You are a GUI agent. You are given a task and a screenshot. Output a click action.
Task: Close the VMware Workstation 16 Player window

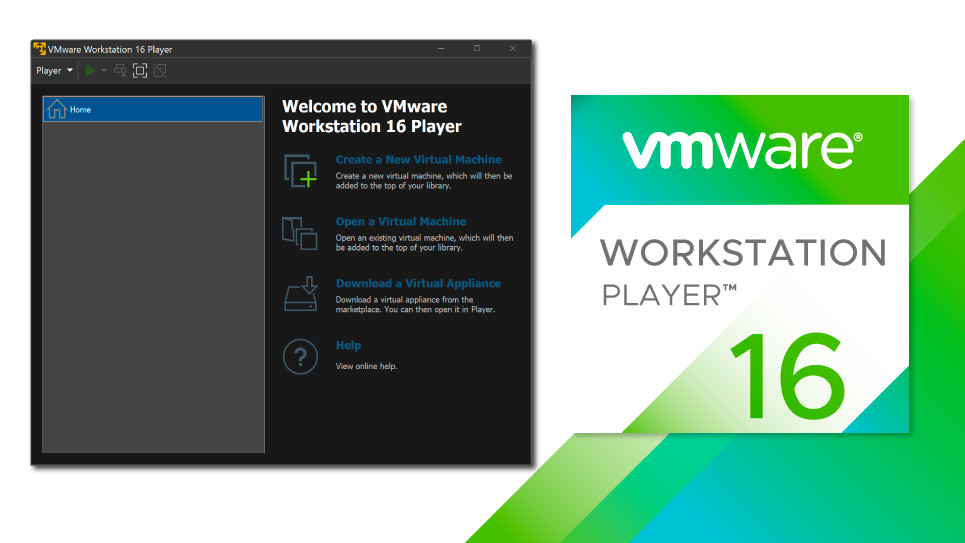tap(513, 49)
